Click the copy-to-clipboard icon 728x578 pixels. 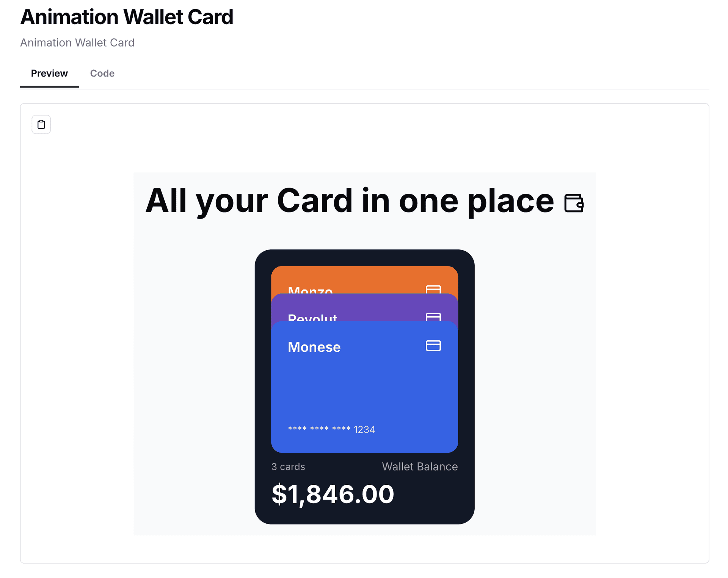41,124
